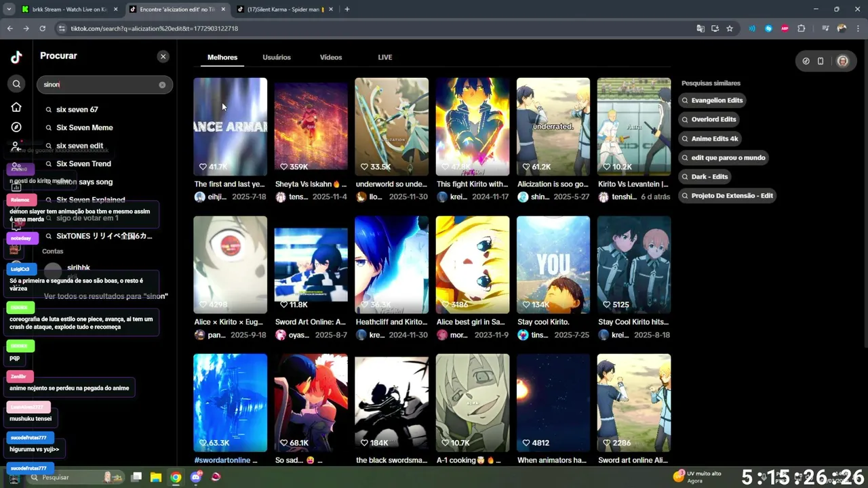This screenshot has width=868, height=488.
Task: Open video thumbnail with 41.7K likes
Action: click(x=230, y=127)
